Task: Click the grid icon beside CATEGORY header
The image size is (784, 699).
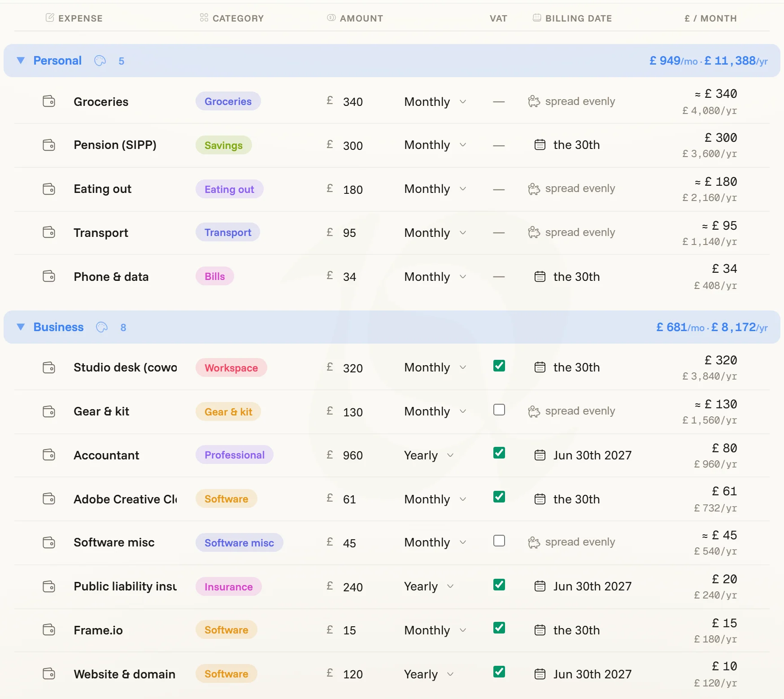Action: click(x=204, y=17)
